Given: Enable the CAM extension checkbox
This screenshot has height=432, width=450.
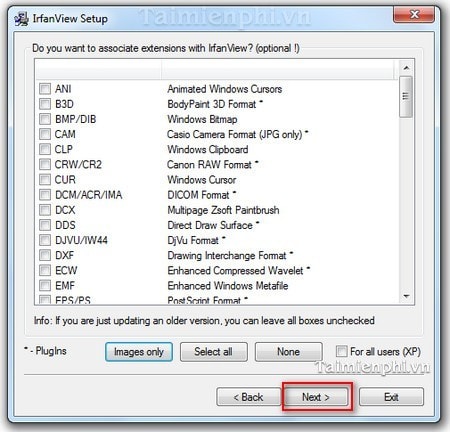Looking at the screenshot, I should pyautogui.click(x=45, y=134).
